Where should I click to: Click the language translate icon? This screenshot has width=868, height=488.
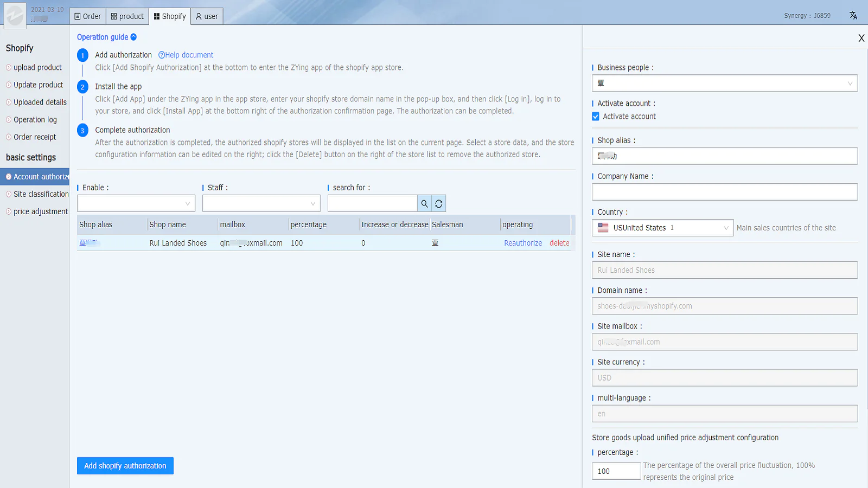pos(853,15)
